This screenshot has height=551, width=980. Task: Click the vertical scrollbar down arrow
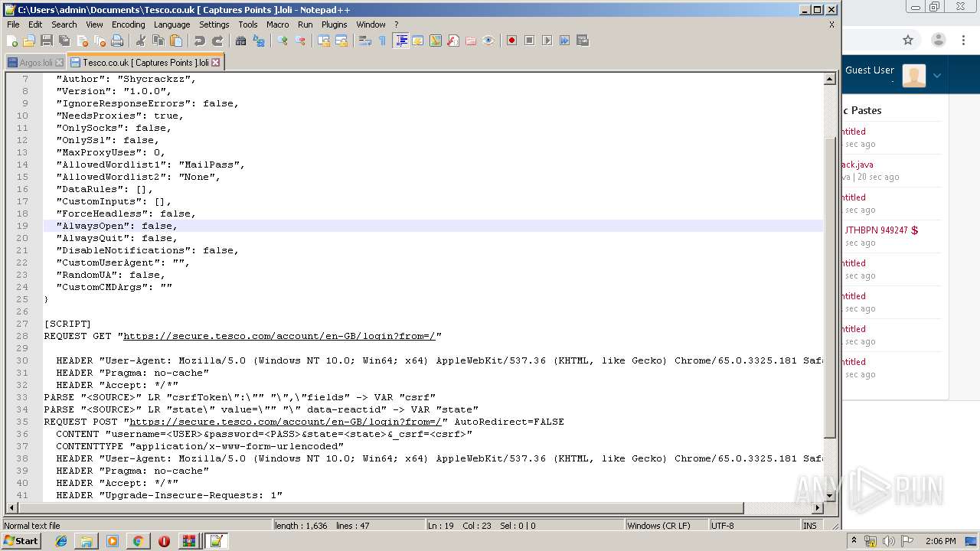click(830, 495)
